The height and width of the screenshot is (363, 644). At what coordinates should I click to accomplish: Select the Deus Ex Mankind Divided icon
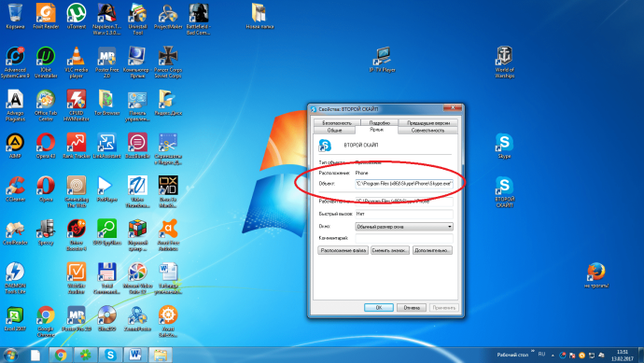(x=168, y=192)
